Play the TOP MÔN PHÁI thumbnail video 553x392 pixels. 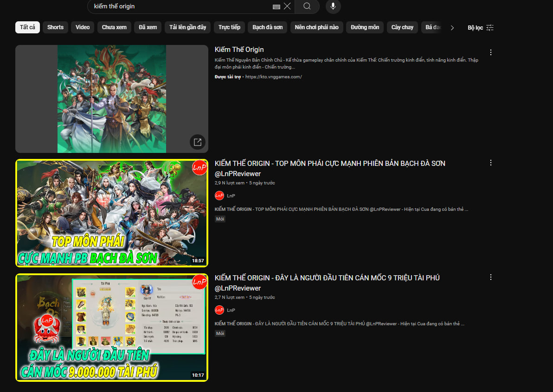pos(112,213)
